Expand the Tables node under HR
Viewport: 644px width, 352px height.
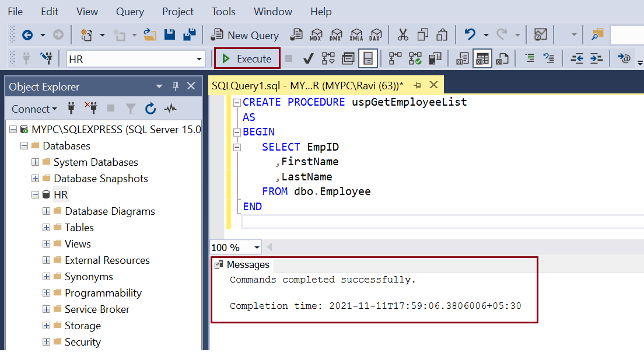tap(47, 228)
